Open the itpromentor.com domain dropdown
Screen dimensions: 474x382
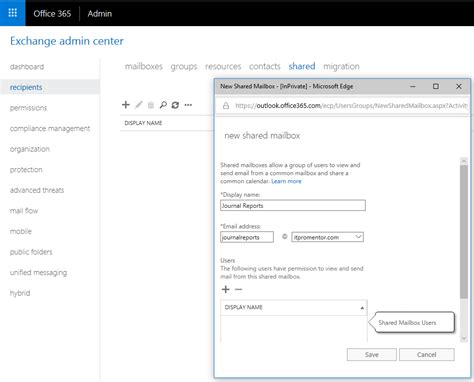pos(328,237)
